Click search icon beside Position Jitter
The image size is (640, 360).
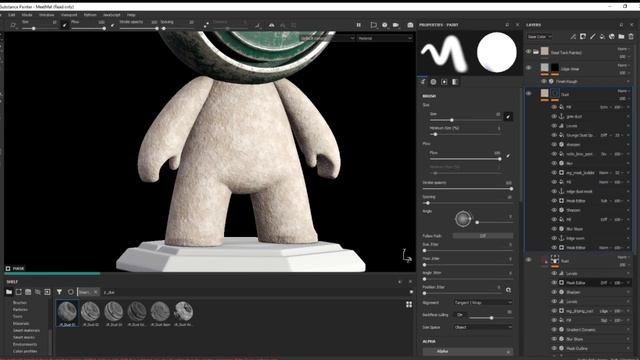click(509, 290)
